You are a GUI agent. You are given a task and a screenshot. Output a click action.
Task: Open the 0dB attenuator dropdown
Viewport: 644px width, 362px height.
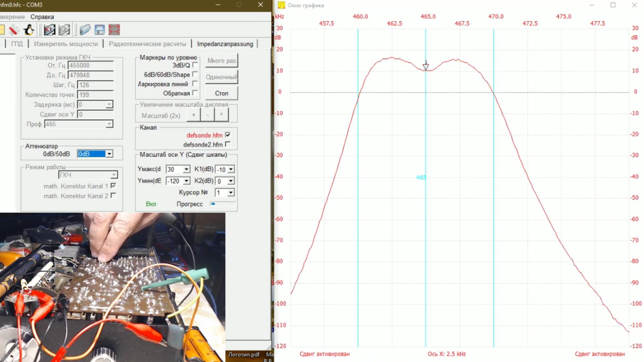coord(109,154)
